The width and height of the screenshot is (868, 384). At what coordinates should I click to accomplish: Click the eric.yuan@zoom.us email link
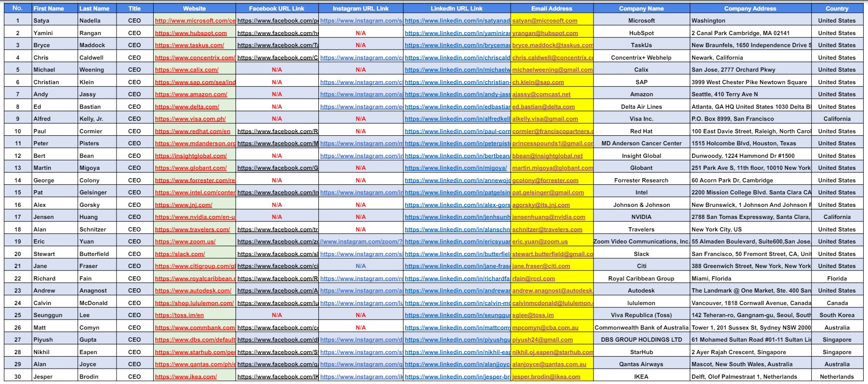540,242
